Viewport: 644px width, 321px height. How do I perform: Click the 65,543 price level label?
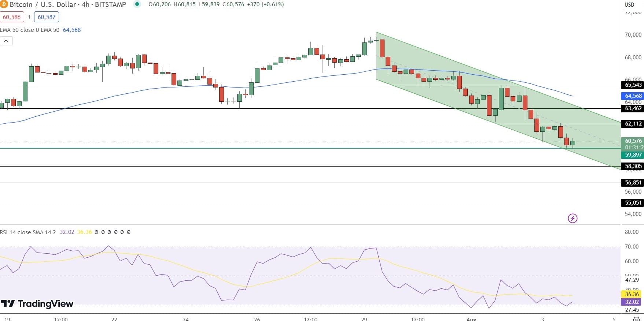[633, 85]
